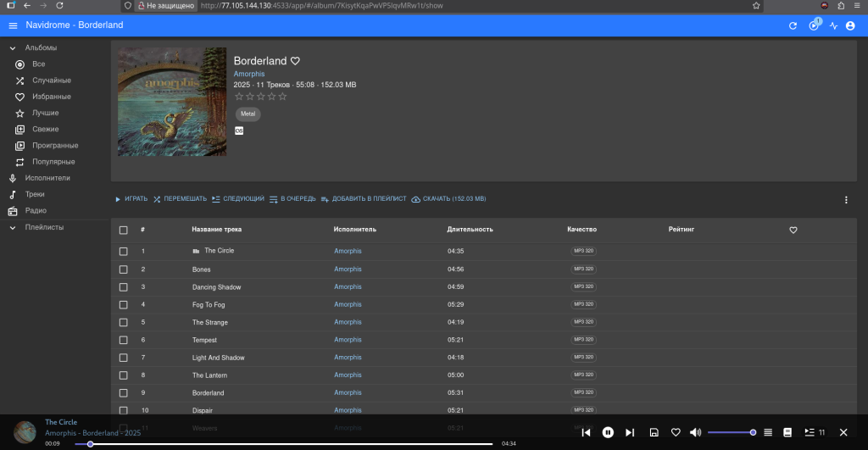
Task: Collapse the Альбомы section in sidebar
Action: click(13, 48)
